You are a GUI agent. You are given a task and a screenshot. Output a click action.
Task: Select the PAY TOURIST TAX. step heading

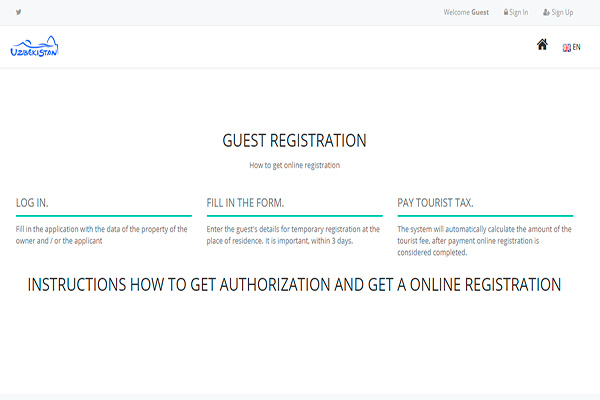click(435, 203)
